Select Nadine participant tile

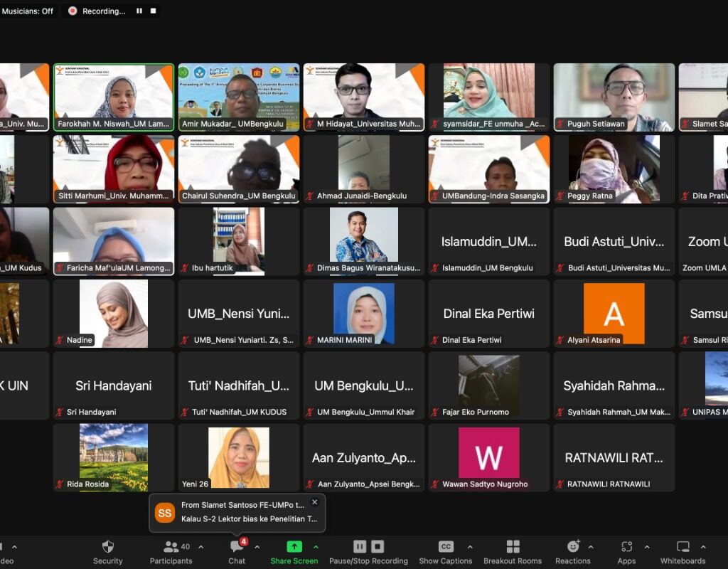[114, 313]
